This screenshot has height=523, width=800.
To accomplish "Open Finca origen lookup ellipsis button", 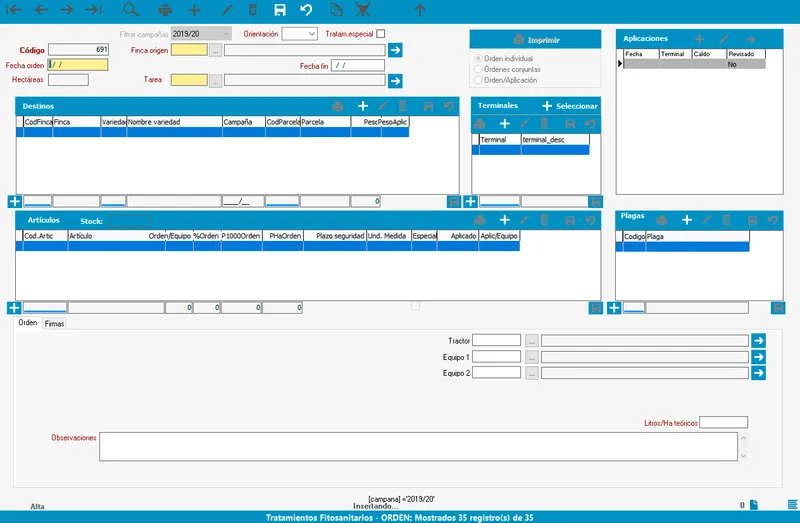I will (x=215, y=50).
